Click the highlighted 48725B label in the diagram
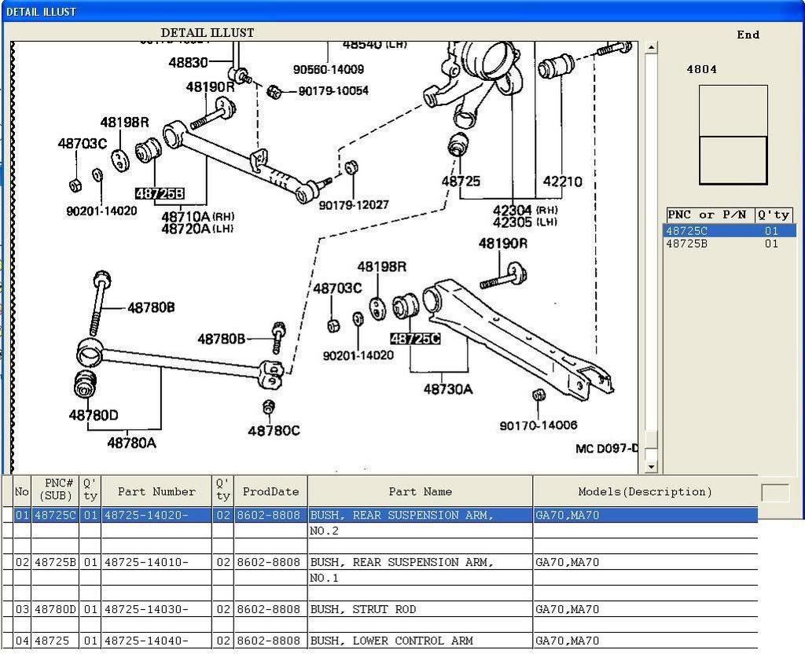Screen dimensions: 805x672 [160, 193]
